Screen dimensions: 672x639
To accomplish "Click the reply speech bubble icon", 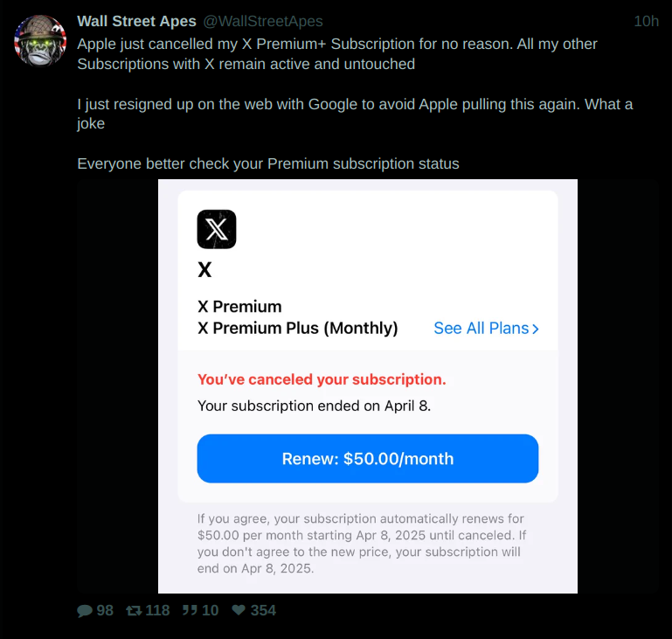I will click(85, 611).
